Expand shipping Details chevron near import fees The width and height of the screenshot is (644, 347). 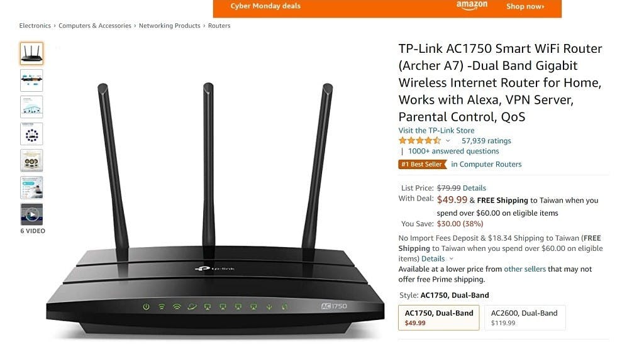click(452, 259)
